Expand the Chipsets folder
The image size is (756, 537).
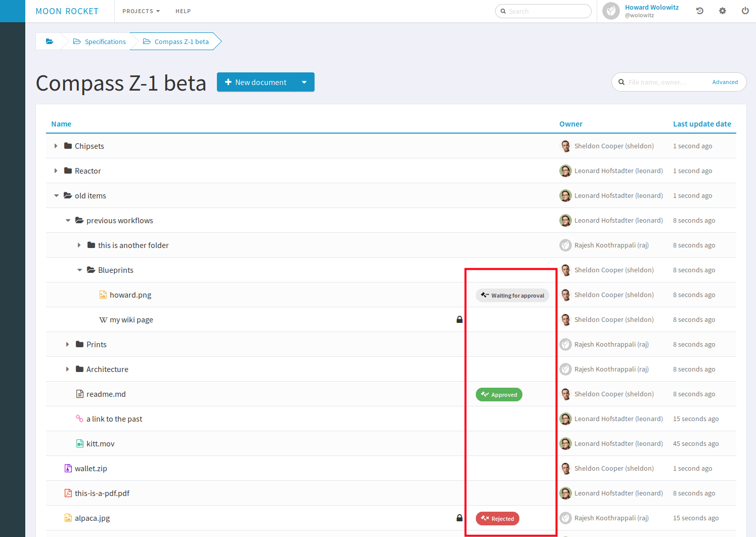tap(56, 146)
